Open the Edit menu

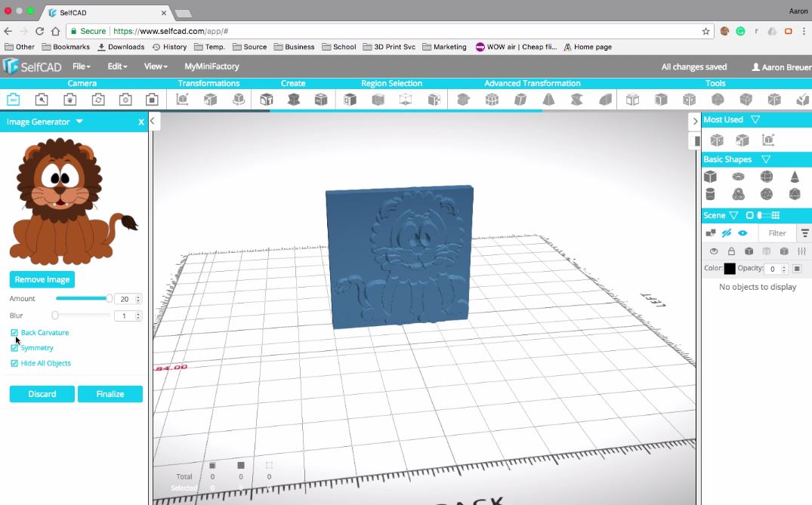(x=117, y=66)
